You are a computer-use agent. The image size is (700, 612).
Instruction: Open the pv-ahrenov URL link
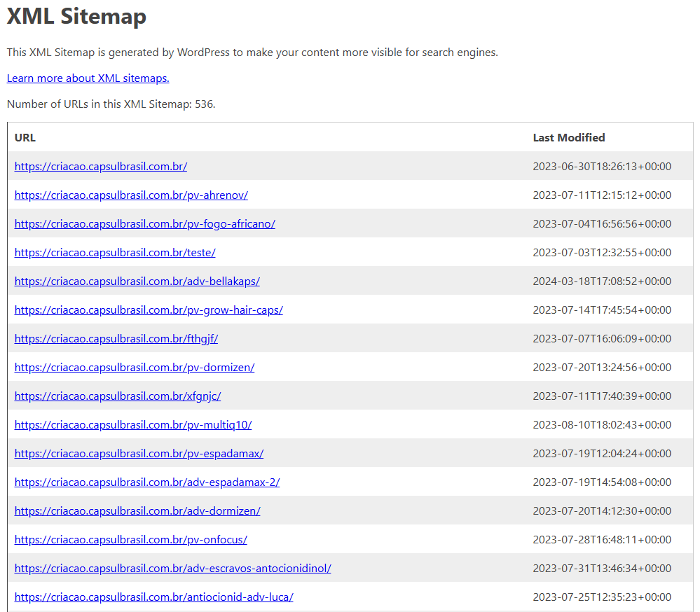point(131,195)
